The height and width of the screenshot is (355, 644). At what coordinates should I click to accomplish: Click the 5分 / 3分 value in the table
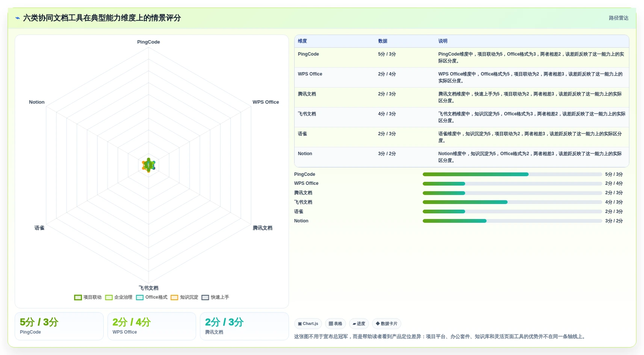click(x=387, y=54)
